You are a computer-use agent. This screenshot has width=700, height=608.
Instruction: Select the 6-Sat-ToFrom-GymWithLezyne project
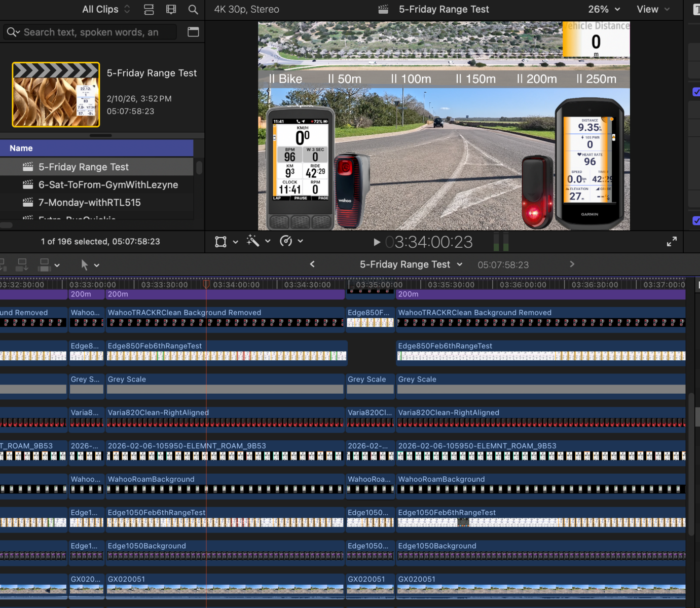tap(108, 184)
